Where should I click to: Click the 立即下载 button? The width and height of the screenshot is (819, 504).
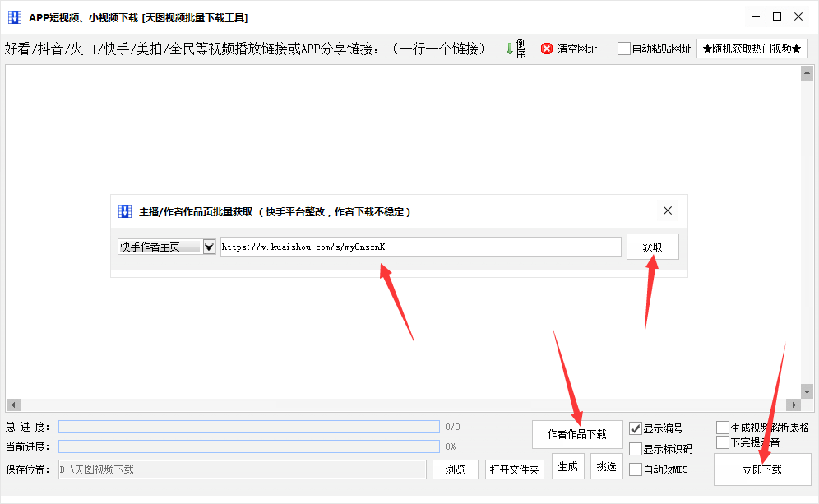(762, 469)
